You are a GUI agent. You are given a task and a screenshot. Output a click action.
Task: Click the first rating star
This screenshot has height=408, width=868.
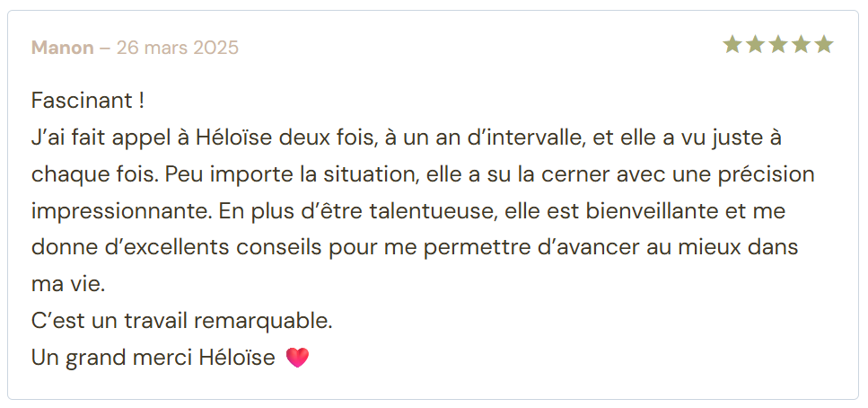click(732, 45)
